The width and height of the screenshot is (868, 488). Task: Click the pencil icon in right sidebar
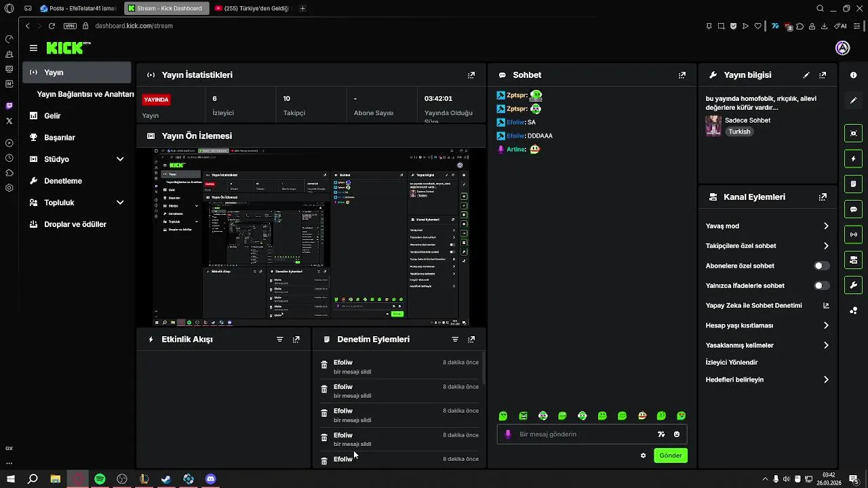pyautogui.click(x=853, y=100)
